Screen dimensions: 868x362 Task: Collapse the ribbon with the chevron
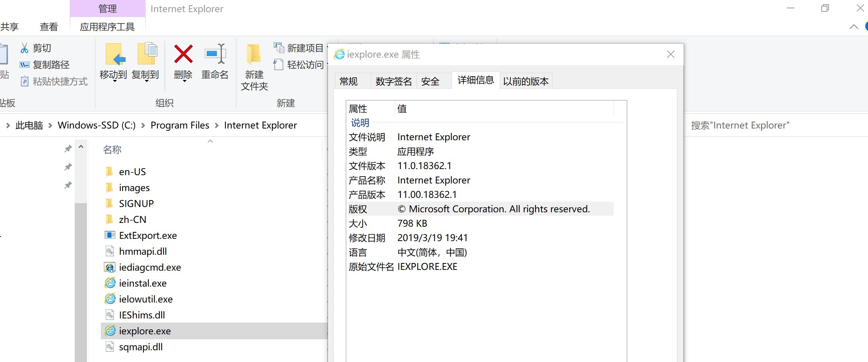pos(854,27)
